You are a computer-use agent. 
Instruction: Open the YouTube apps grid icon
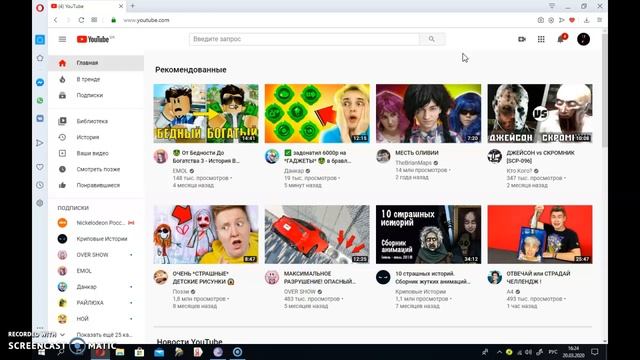[x=541, y=39]
